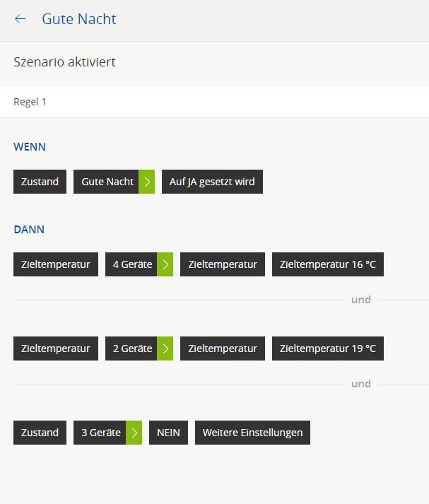The image size is (429, 504).
Task: Click the Szenario aktiviert header
Action: tap(64, 62)
